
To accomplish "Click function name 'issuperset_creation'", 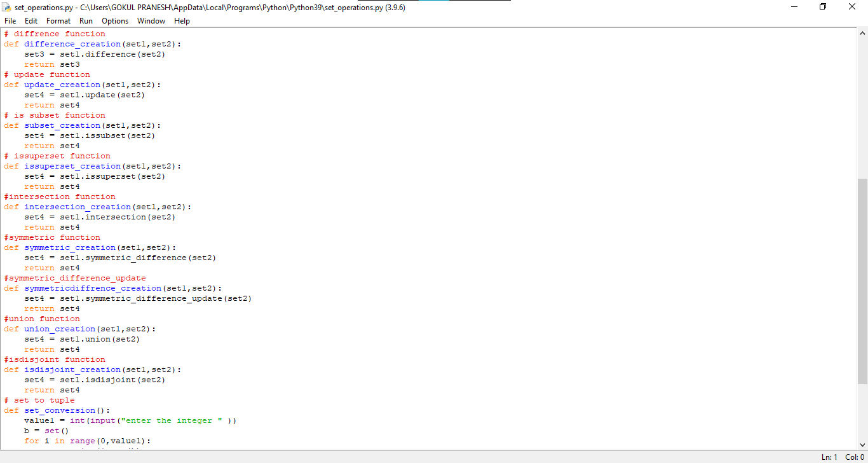I will (72, 166).
